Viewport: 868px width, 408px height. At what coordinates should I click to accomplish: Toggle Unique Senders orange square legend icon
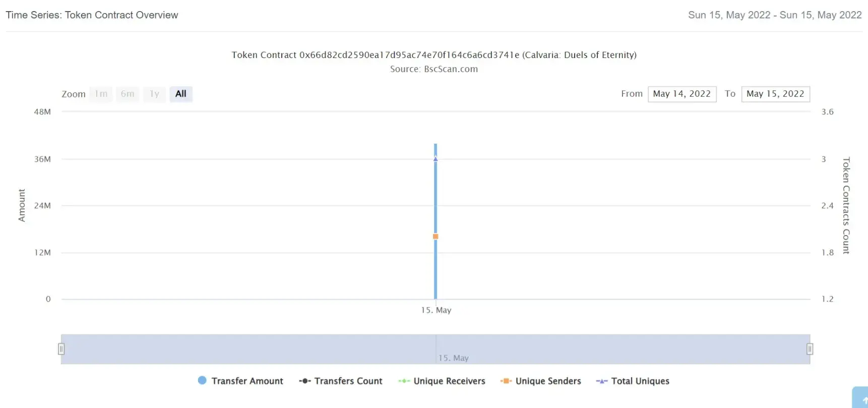pos(506,381)
